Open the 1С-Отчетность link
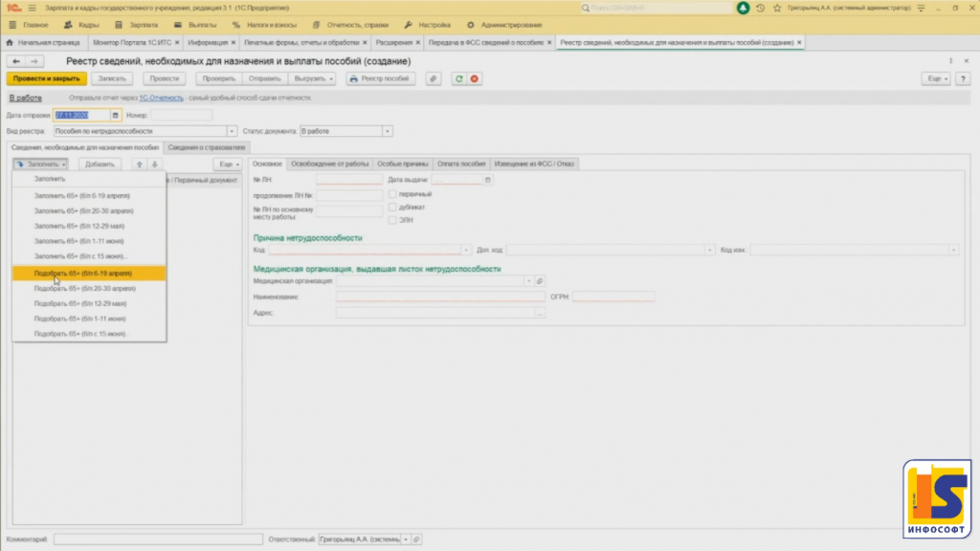 click(159, 99)
